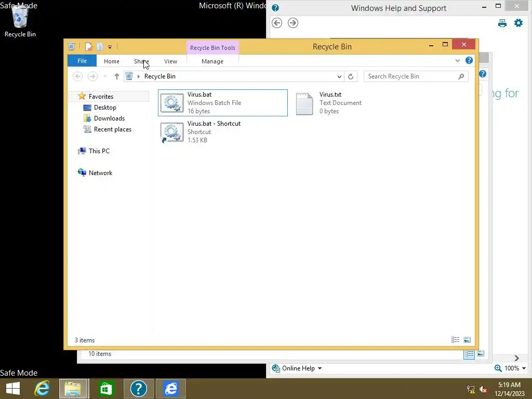
Task: Open the Windows Start button
Action: click(x=13, y=389)
